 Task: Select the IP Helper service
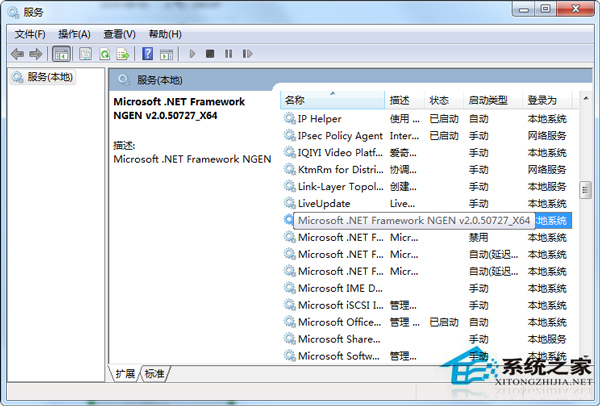(x=427, y=119)
